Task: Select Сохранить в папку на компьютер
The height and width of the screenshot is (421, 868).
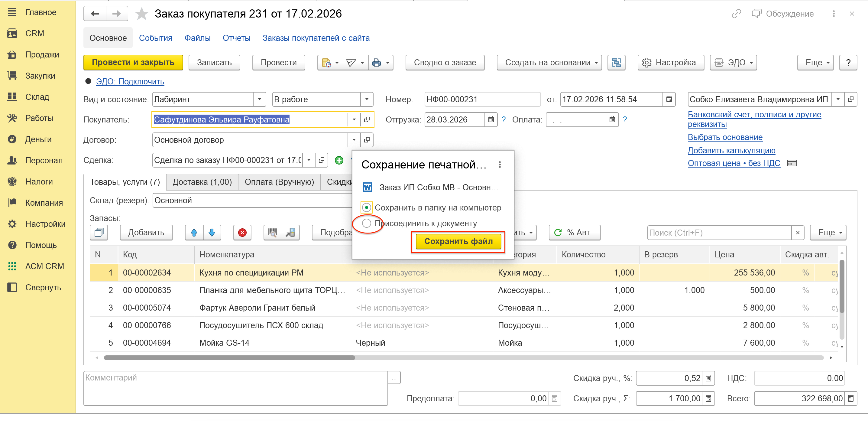Action: coord(367,208)
